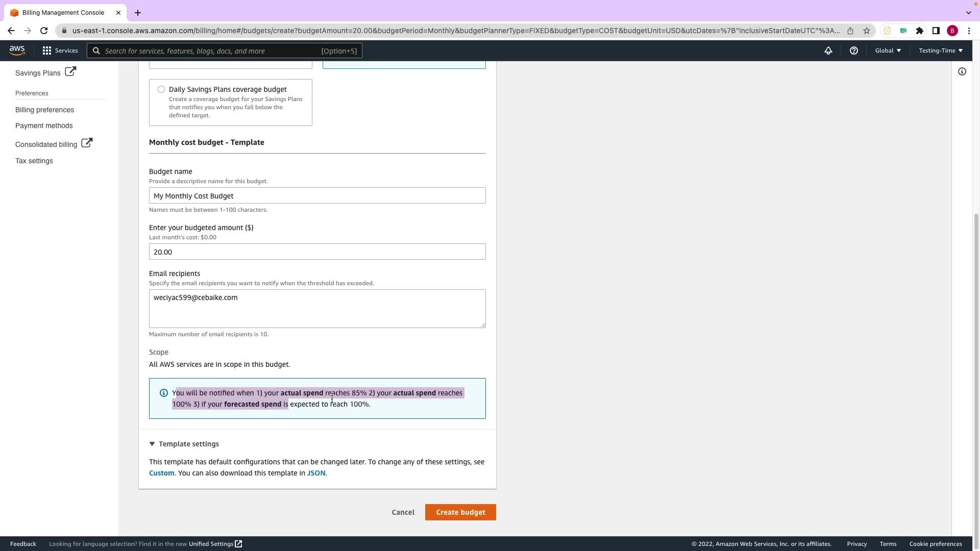Open the Global region dropdown
Viewport: 980px width, 551px height.
pos(888,51)
